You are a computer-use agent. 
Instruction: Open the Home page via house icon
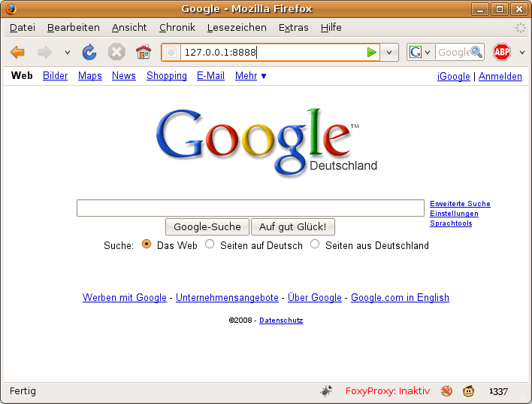click(x=144, y=53)
